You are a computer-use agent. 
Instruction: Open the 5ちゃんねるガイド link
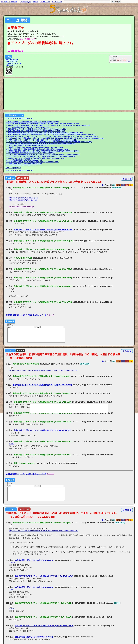pos(11,62)
